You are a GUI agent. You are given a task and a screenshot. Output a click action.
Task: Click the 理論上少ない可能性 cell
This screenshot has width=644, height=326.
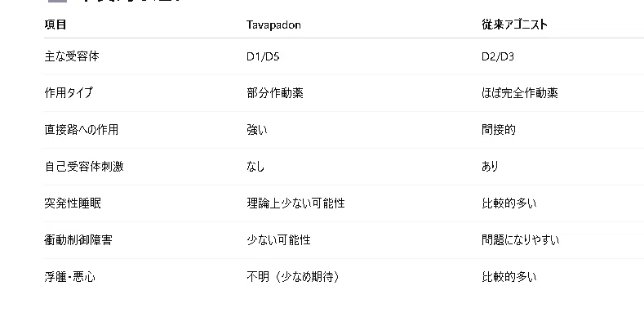295,203
